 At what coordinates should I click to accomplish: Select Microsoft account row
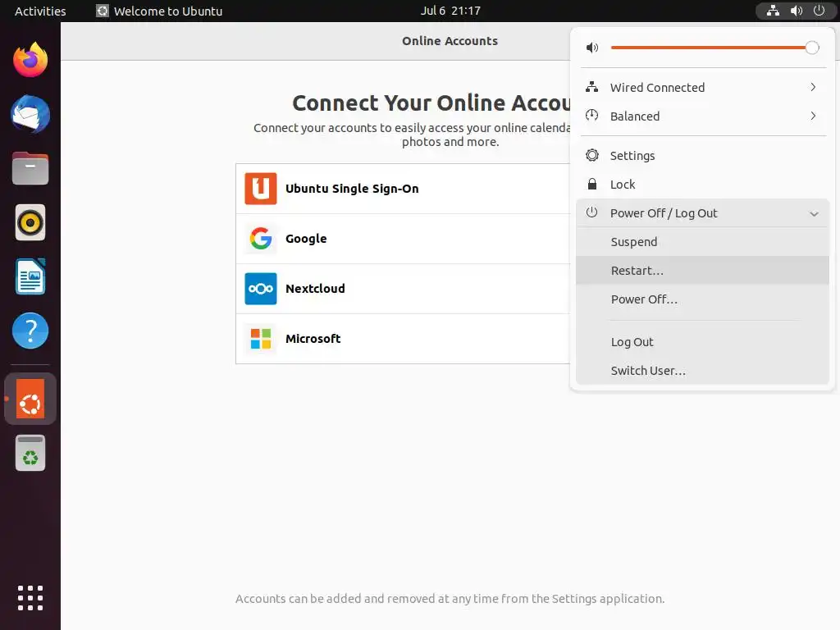[403, 339]
